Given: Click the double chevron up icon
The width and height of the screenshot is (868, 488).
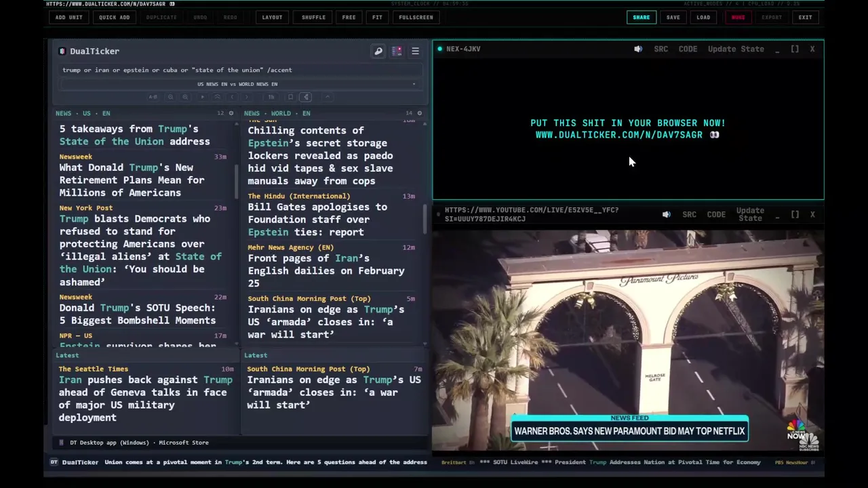Looking at the screenshot, I should [x=217, y=97].
